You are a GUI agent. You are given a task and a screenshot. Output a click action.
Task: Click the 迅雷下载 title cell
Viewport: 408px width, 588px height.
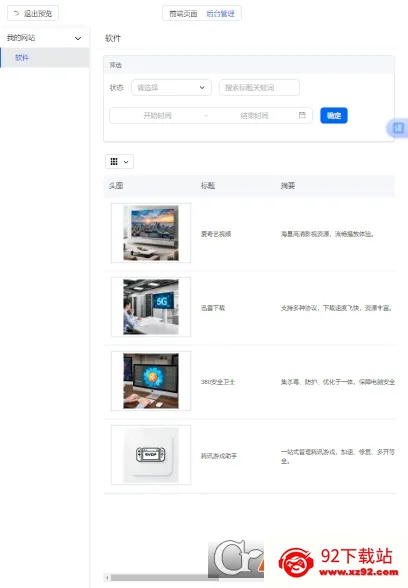(x=213, y=308)
